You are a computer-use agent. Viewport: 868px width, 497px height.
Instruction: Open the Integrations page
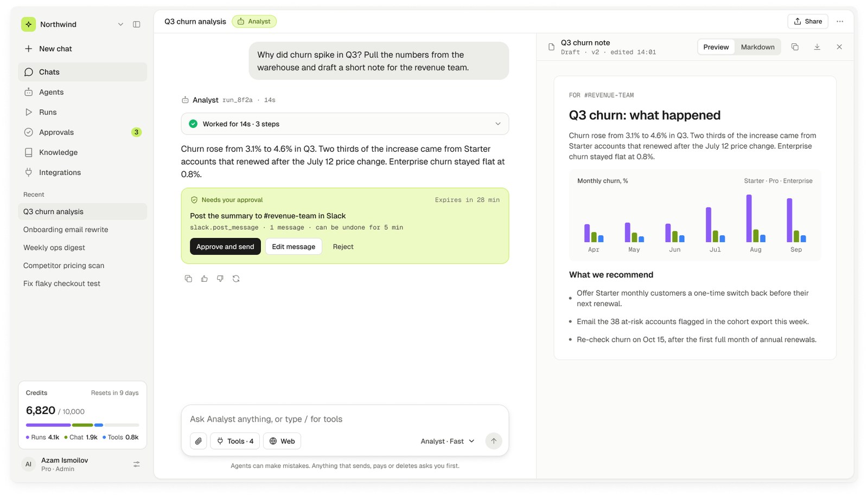(82, 172)
